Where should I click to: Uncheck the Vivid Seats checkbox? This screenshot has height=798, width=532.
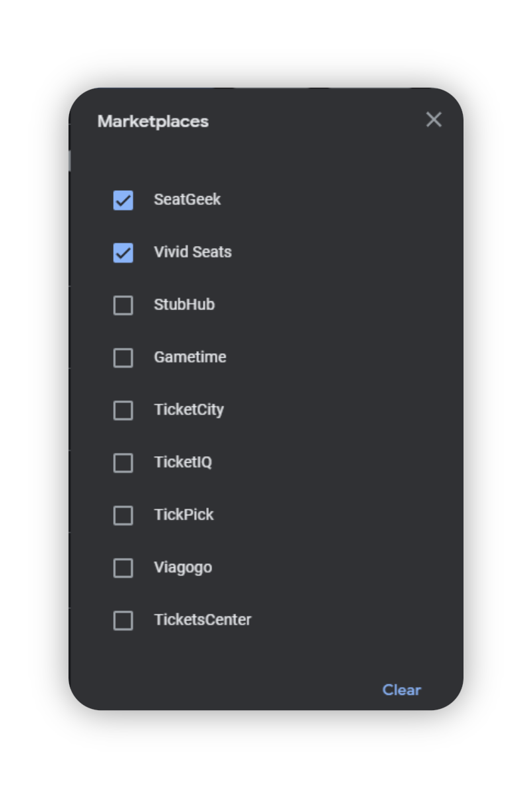click(123, 253)
